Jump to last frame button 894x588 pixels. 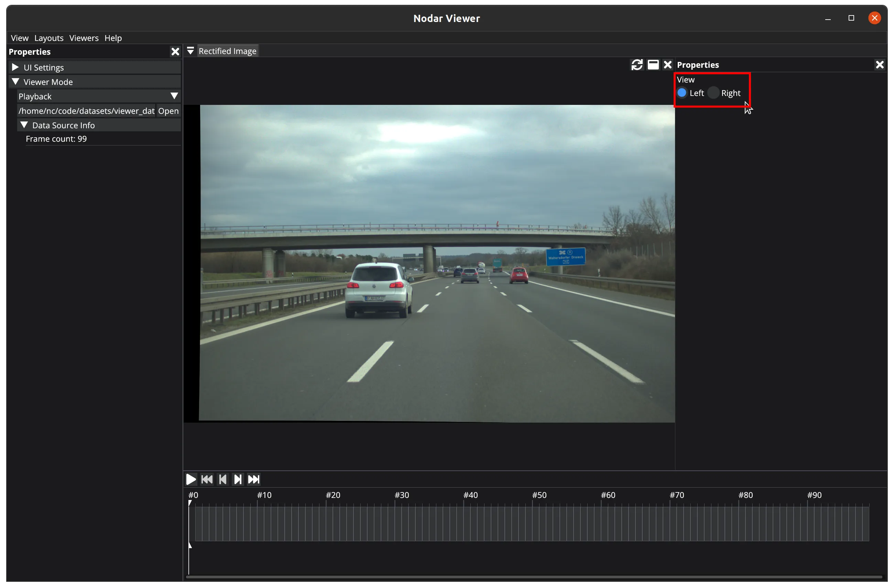click(253, 479)
